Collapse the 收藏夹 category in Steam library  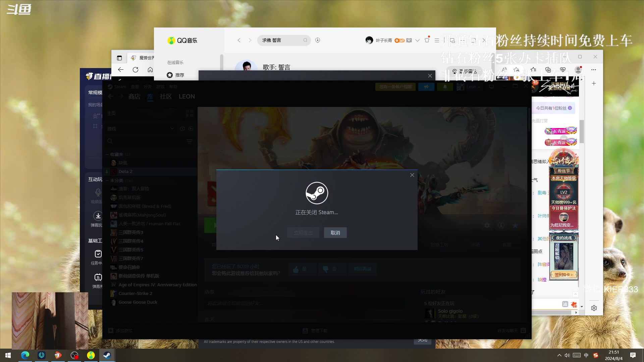coord(107,155)
